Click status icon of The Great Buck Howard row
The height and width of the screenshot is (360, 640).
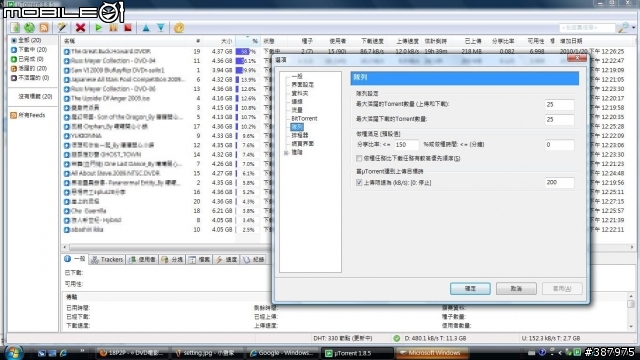67,51
